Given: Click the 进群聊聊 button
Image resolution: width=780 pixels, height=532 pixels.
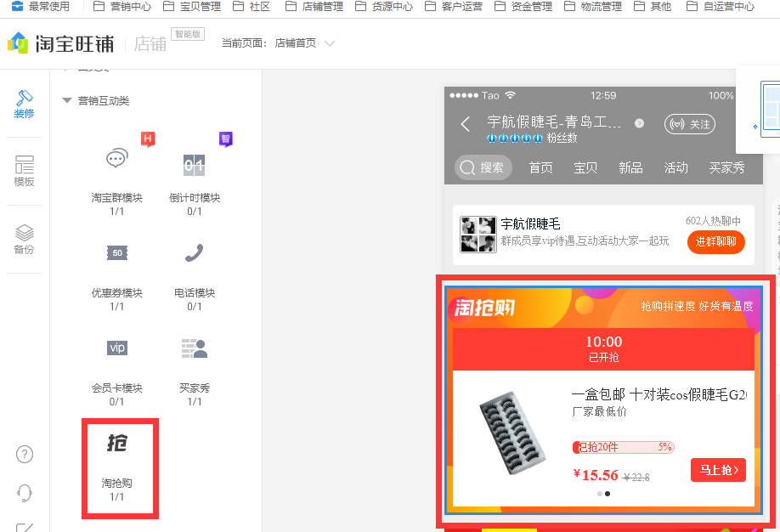Looking at the screenshot, I should pyautogui.click(x=715, y=242).
